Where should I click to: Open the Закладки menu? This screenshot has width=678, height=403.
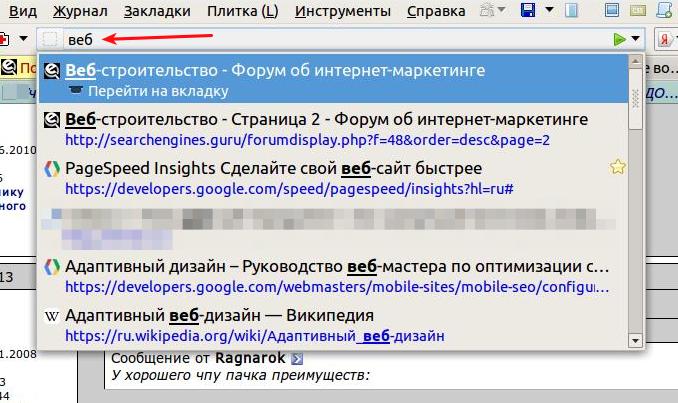157,11
